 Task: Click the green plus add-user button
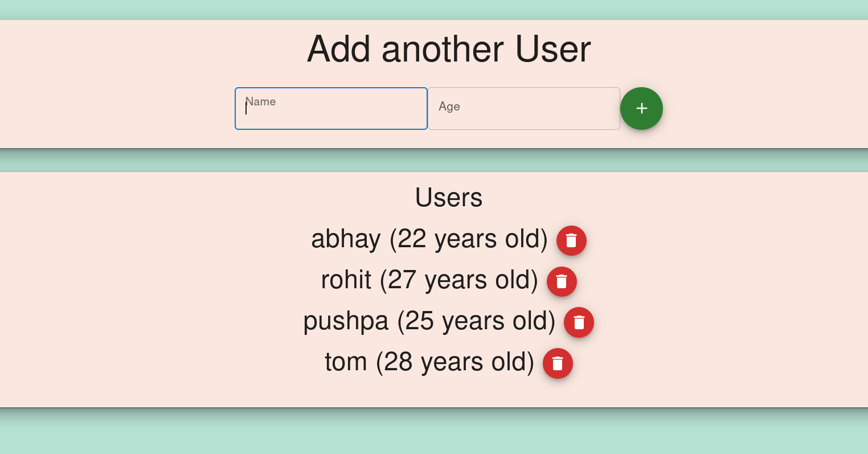click(641, 108)
